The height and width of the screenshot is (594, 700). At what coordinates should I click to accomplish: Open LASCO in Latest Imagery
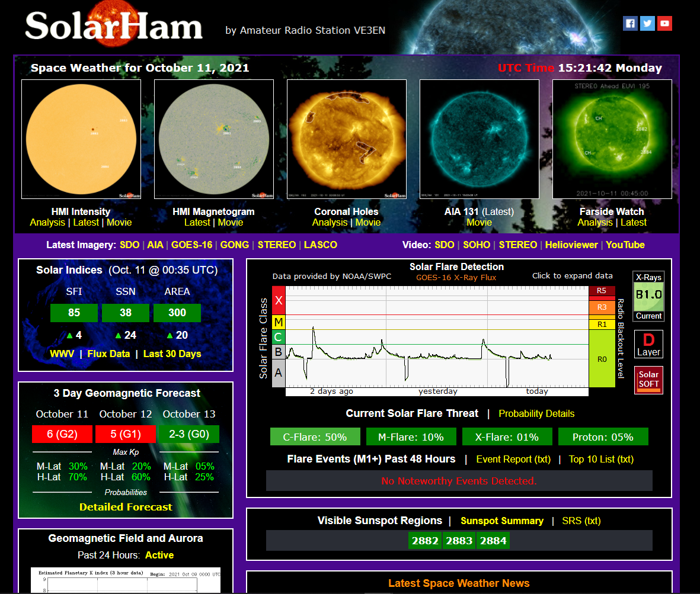(x=321, y=245)
